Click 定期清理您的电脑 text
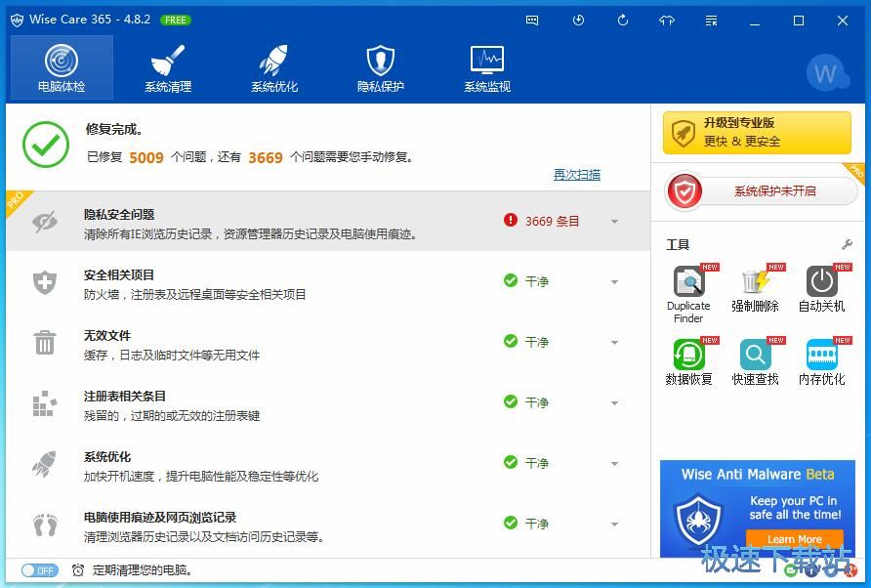 [143, 570]
